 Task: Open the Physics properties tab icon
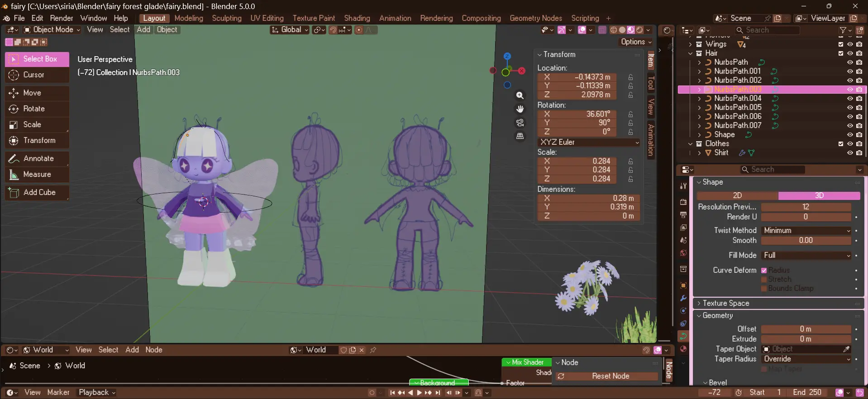pyautogui.click(x=683, y=311)
